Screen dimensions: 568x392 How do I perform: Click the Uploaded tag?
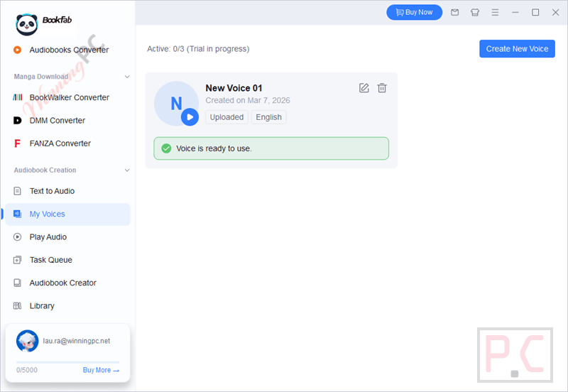tap(226, 117)
